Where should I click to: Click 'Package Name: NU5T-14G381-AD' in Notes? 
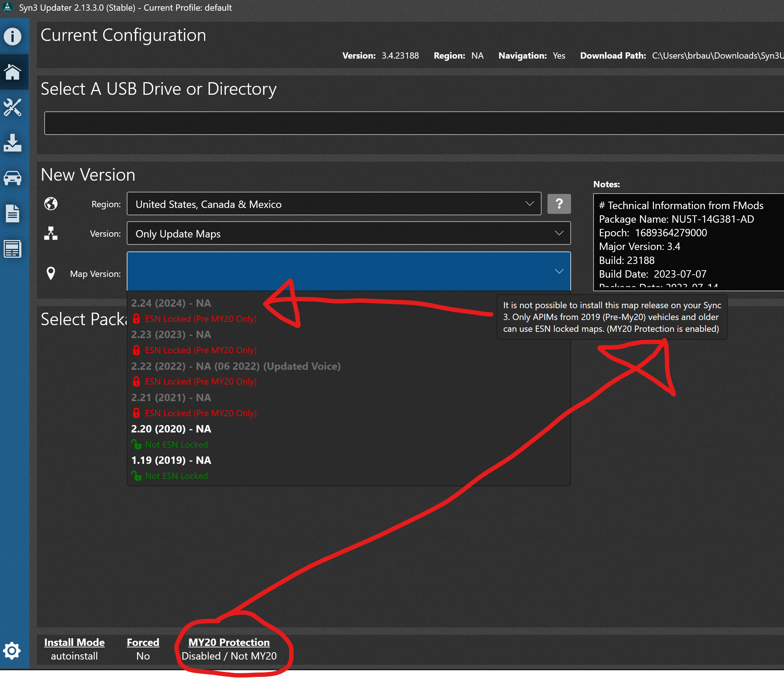coord(676,219)
